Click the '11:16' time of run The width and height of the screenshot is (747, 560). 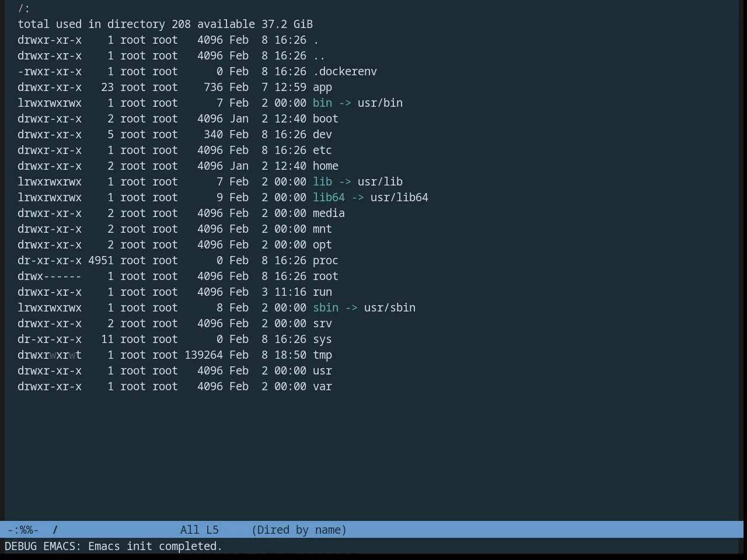(290, 292)
